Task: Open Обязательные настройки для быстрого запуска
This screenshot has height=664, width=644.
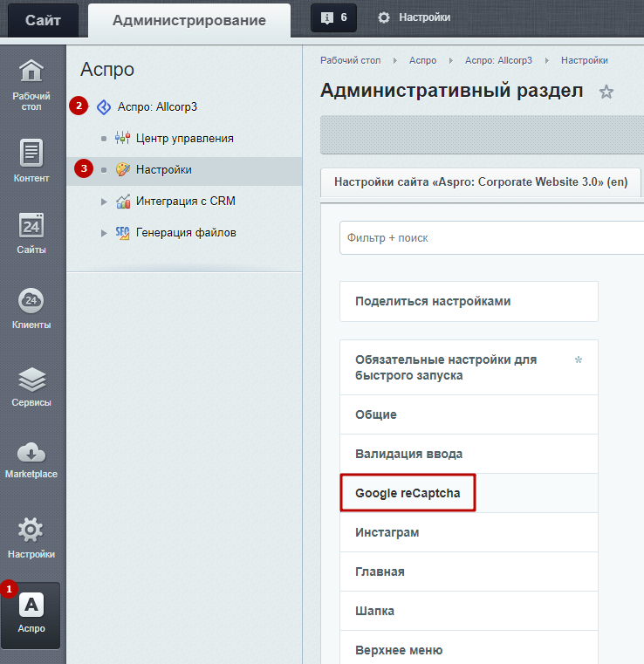Action: 469,367
